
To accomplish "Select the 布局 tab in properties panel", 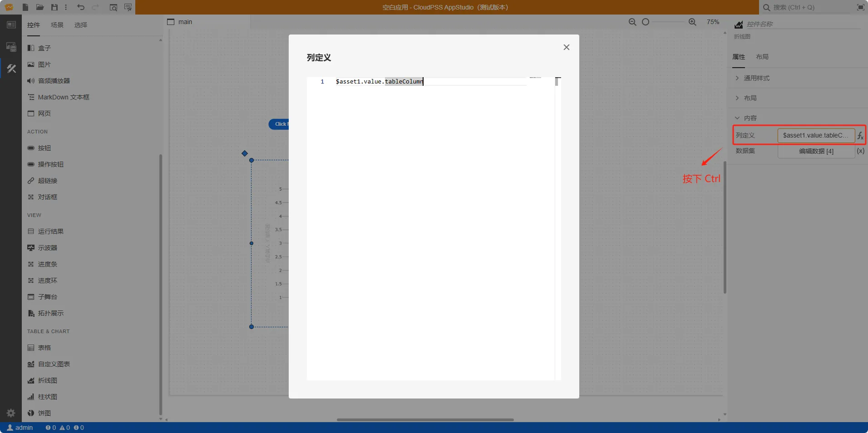I will click(x=762, y=57).
